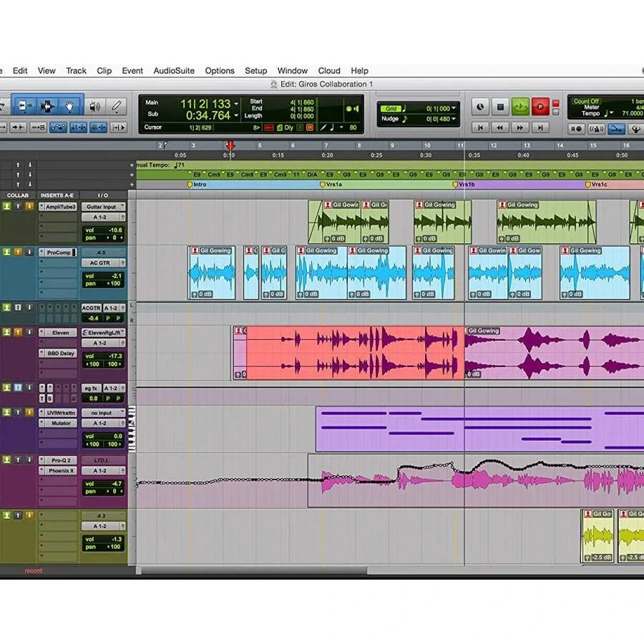
Task: Open the Main counter format dropdown
Action: pos(236,104)
